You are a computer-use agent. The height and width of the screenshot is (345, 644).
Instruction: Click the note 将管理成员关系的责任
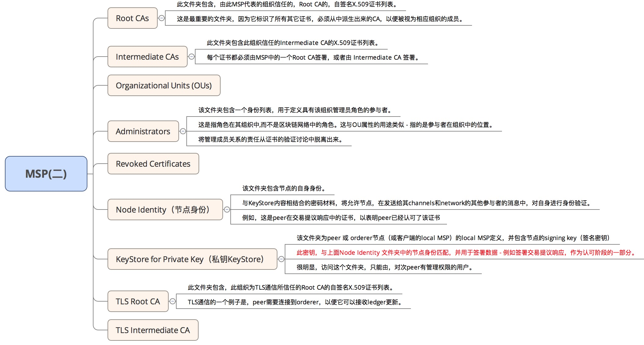[x=270, y=139]
